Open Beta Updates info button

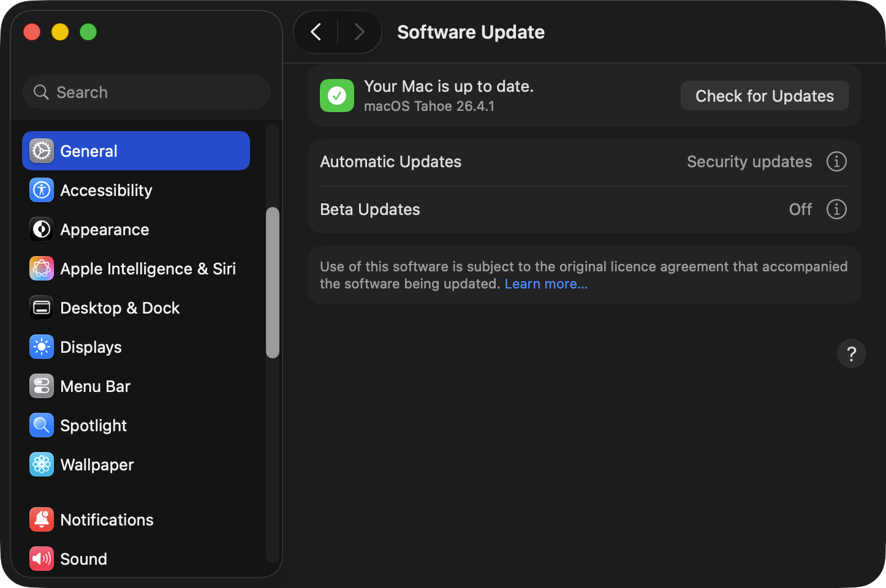[x=836, y=209]
